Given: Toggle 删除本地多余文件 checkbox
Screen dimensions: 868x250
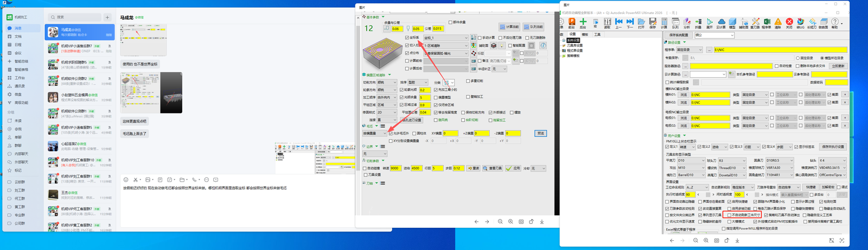Looking at the screenshot, I should (797, 66).
